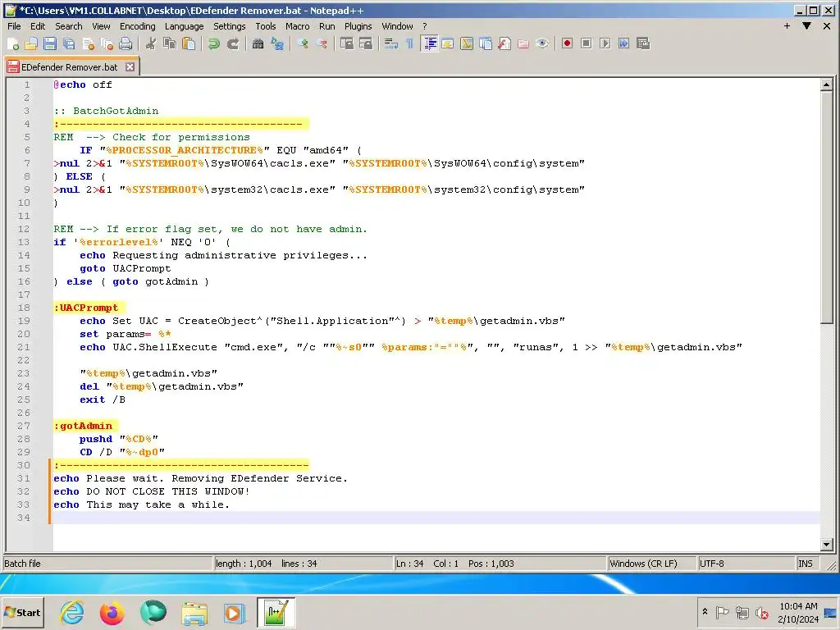Image resolution: width=840 pixels, height=630 pixels.
Task: Open the Edit menu
Action: click(x=38, y=26)
